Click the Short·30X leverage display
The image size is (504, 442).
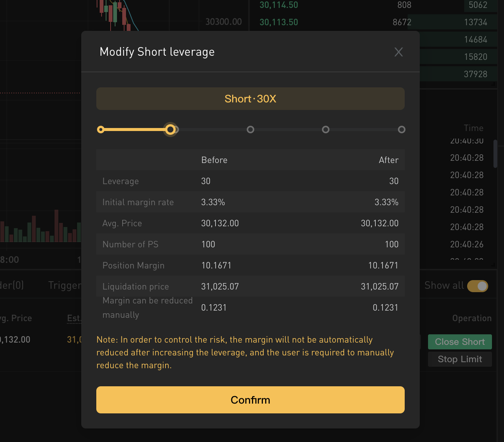point(250,99)
